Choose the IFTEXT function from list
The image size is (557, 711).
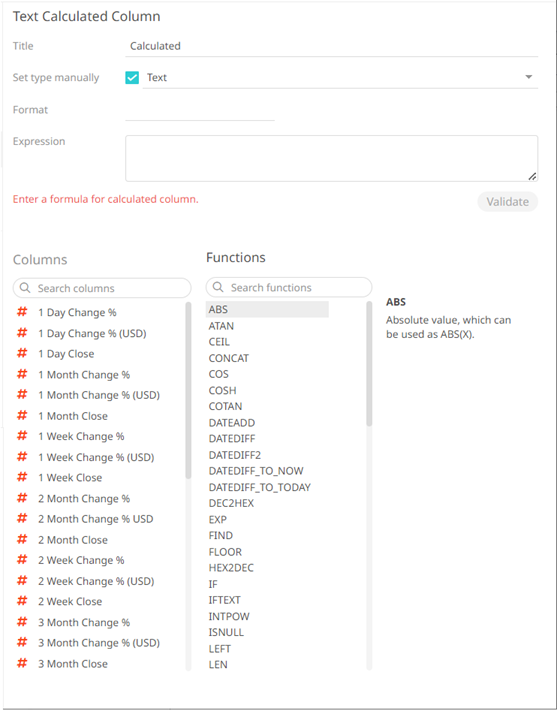[225, 600]
